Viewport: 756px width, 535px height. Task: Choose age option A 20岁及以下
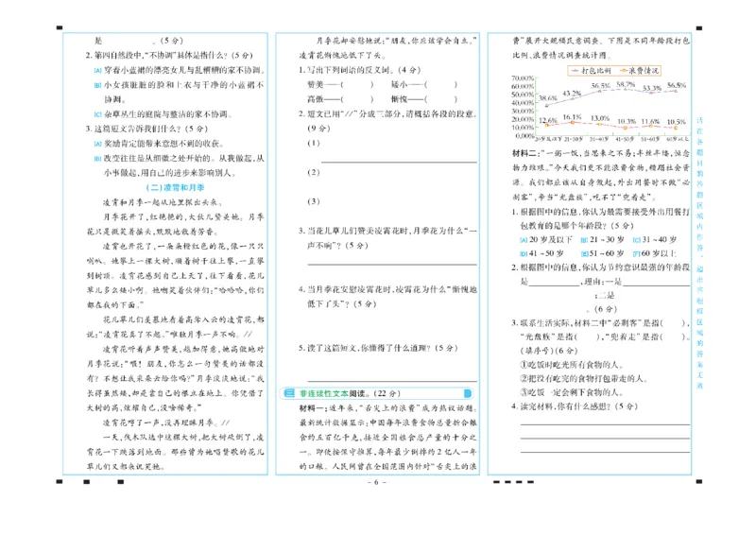coord(524,240)
